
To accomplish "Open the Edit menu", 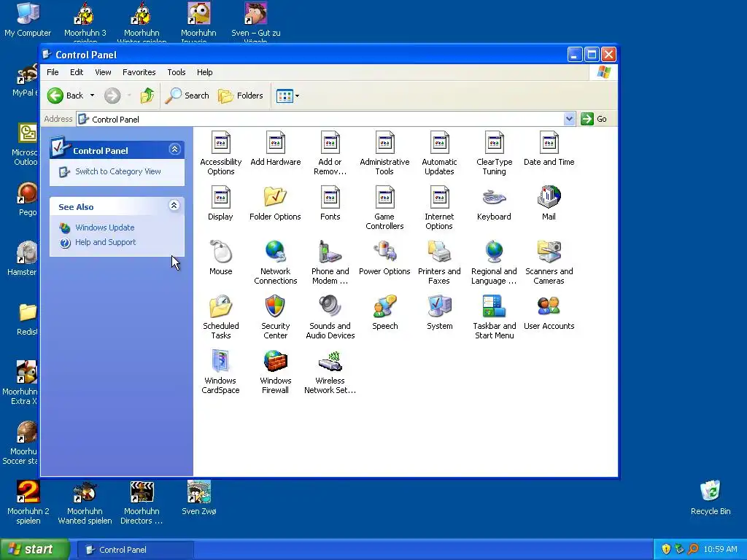I will click(x=76, y=72).
